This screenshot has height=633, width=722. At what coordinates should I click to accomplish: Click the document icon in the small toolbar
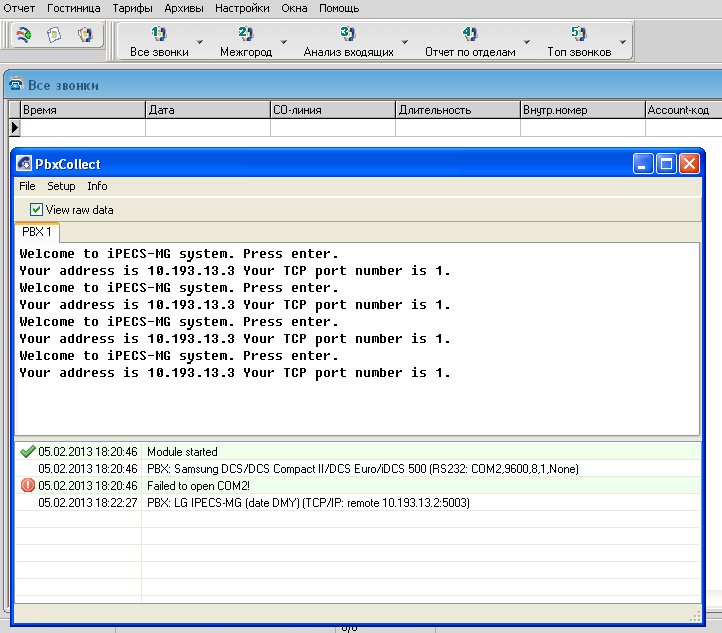[x=55, y=35]
